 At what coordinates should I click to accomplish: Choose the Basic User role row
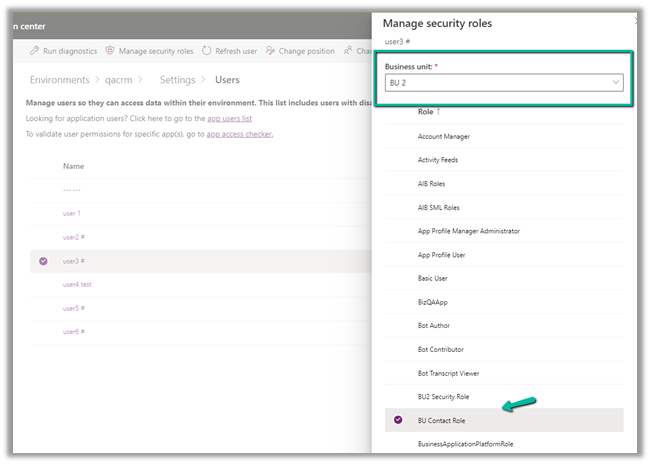click(433, 278)
